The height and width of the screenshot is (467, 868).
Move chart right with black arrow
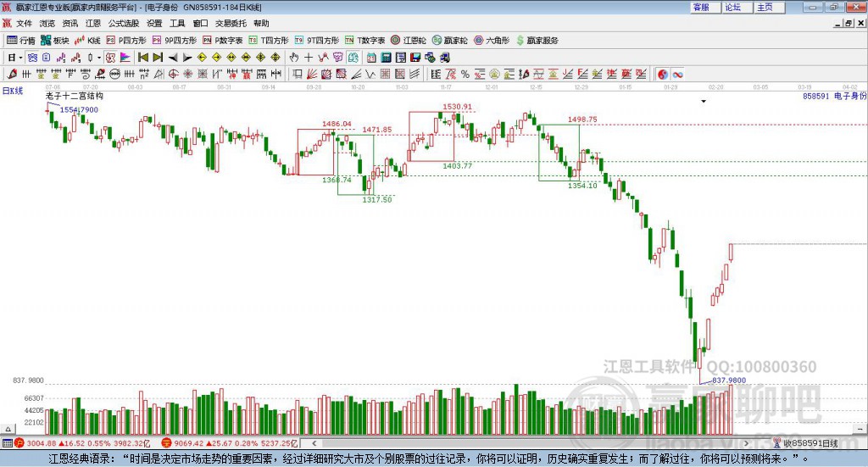[187, 58]
